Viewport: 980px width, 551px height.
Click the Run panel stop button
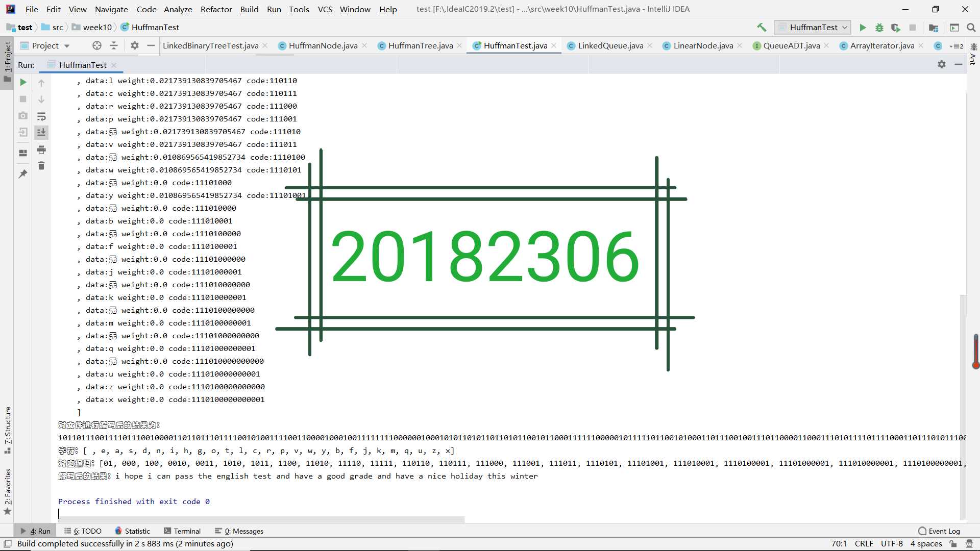pyautogui.click(x=23, y=99)
